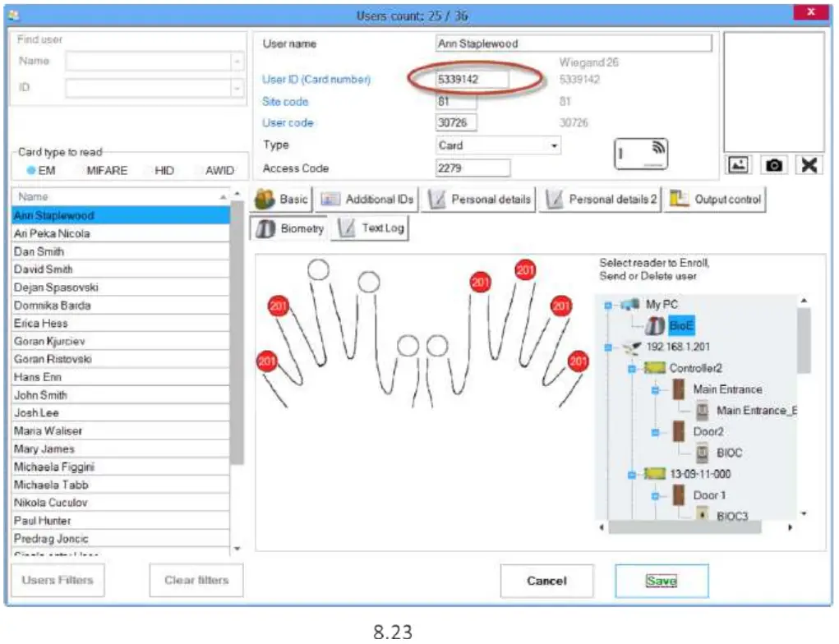Click the card reader scan icon
Viewport: 839px width, 644px height.
click(642, 154)
